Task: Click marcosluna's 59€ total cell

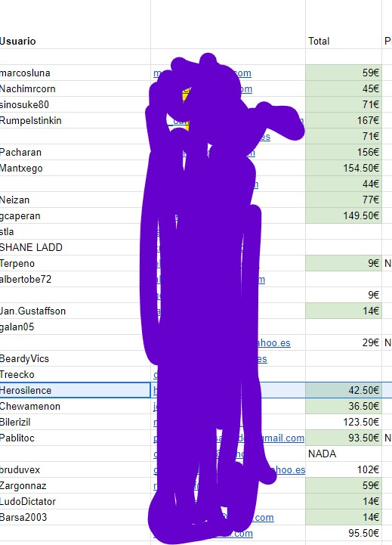Action: point(344,73)
